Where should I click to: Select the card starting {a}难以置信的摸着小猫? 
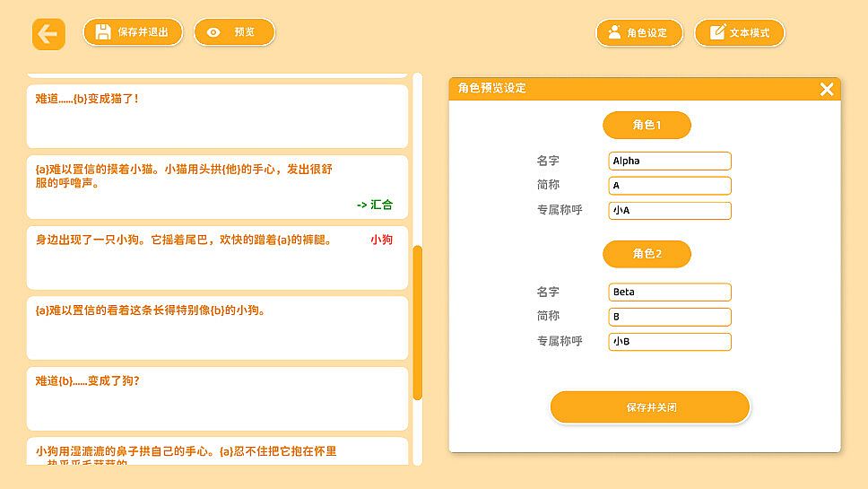[217, 188]
